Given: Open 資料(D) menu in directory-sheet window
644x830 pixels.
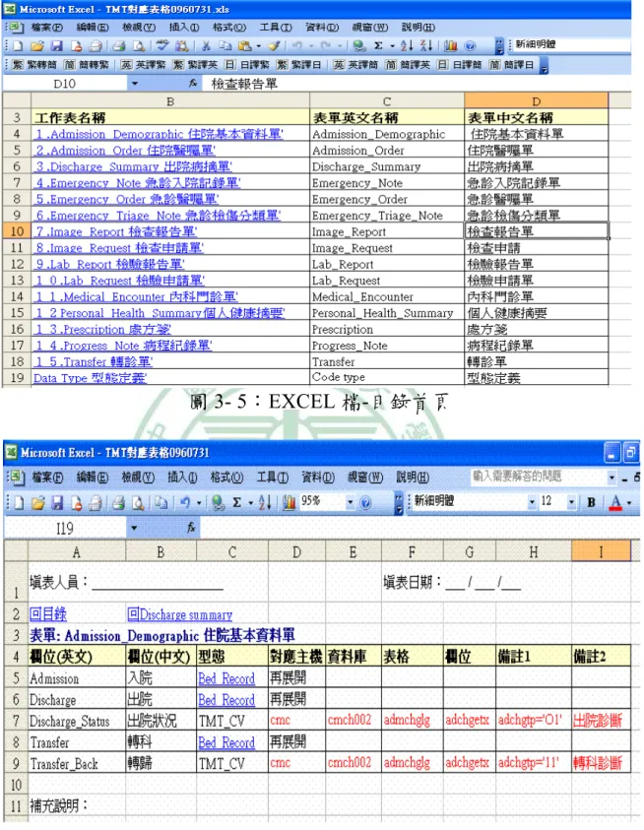Looking at the screenshot, I should coord(322,28).
